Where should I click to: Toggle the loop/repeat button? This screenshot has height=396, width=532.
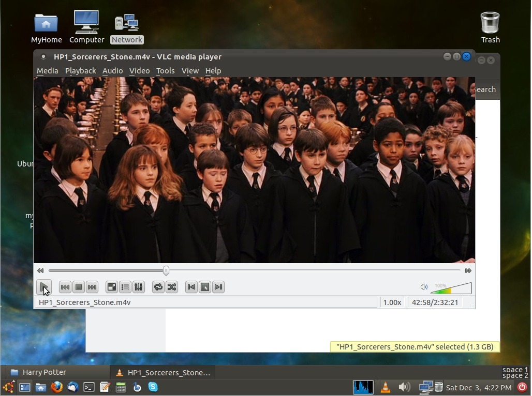[158, 287]
